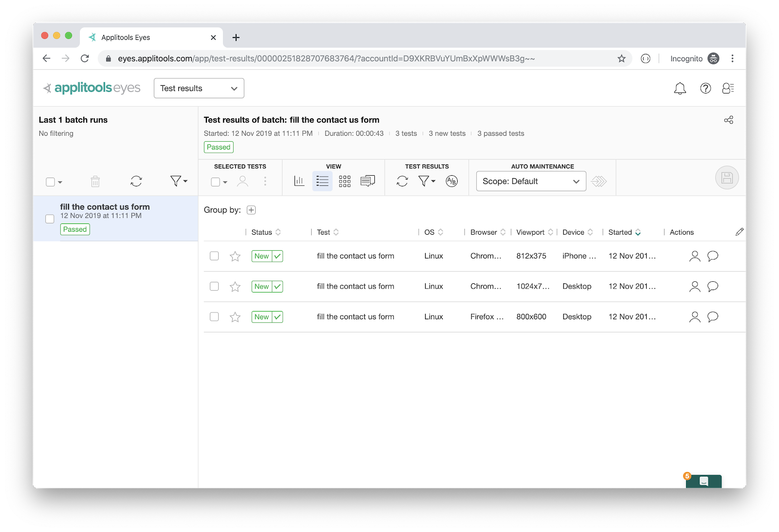779x532 pixels.
Task: Refresh the test results list
Action: coord(402,182)
